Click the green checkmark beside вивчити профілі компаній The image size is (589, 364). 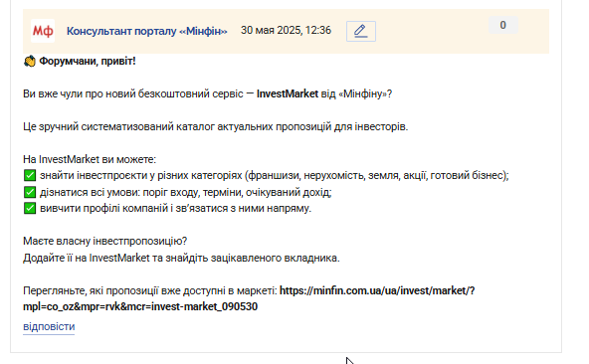click(x=30, y=208)
